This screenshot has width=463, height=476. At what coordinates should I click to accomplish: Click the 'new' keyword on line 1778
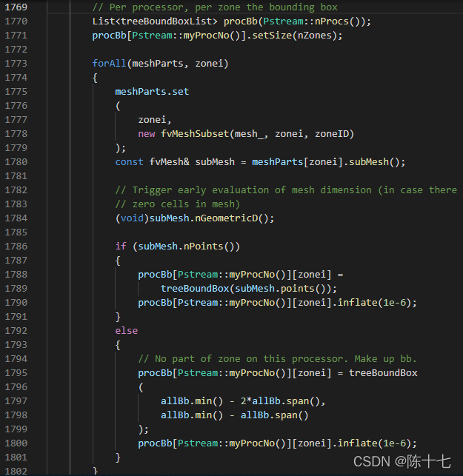[147, 134]
